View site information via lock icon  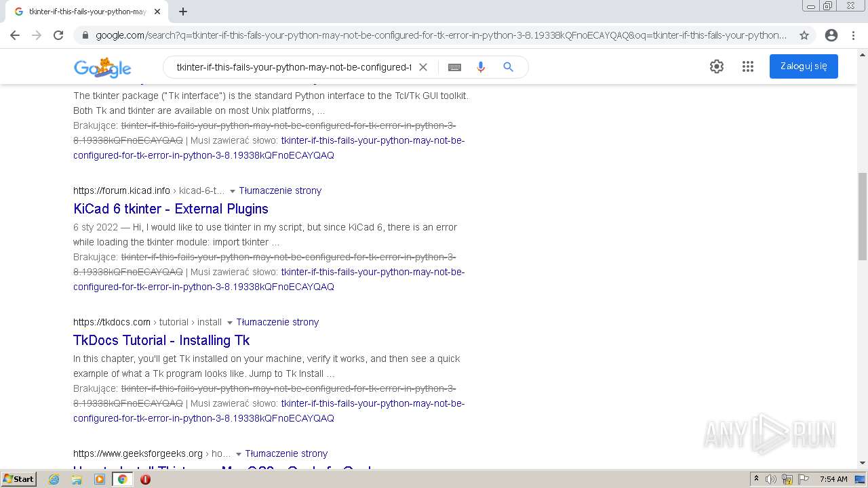85,35
